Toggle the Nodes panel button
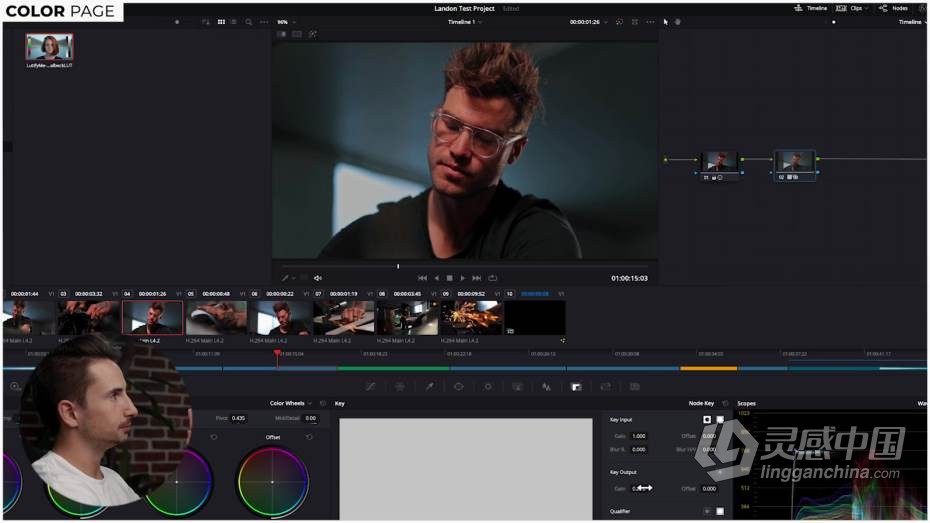930x523 pixels. click(x=894, y=8)
